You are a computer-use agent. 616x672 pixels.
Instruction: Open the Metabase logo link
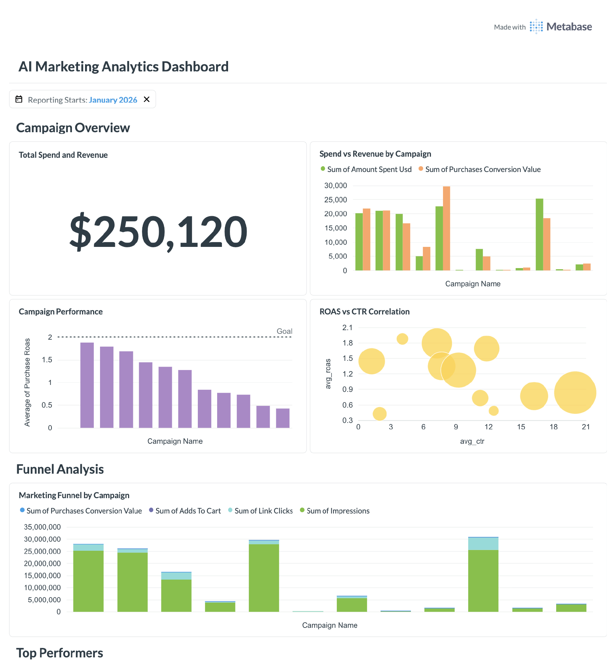[x=543, y=27]
